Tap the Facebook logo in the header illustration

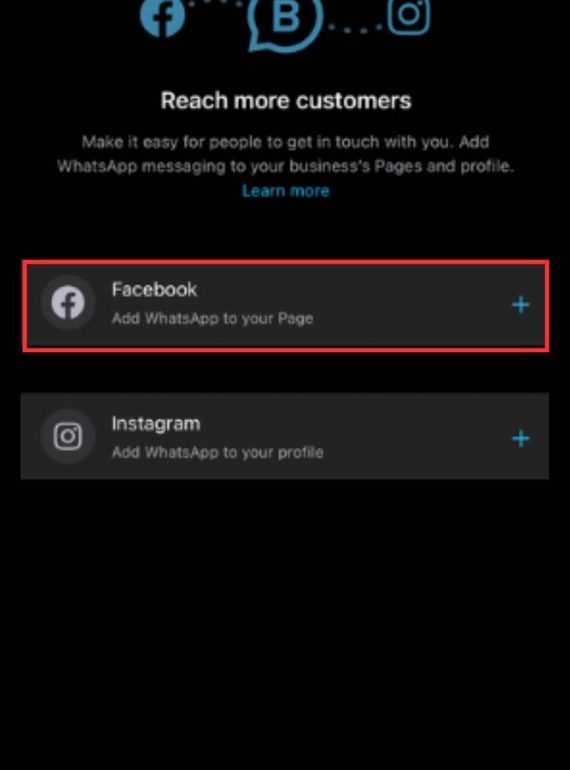click(x=163, y=18)
